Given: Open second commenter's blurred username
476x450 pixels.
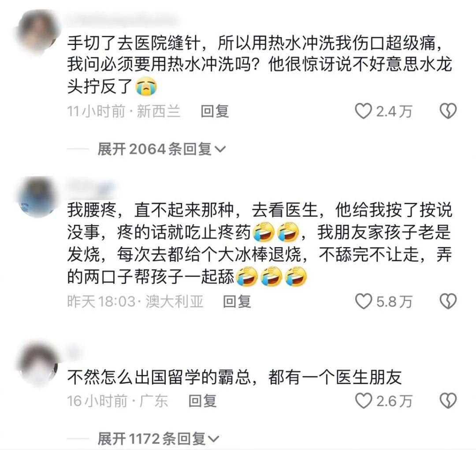Looking at the screenshot, I should pos(90,187).
